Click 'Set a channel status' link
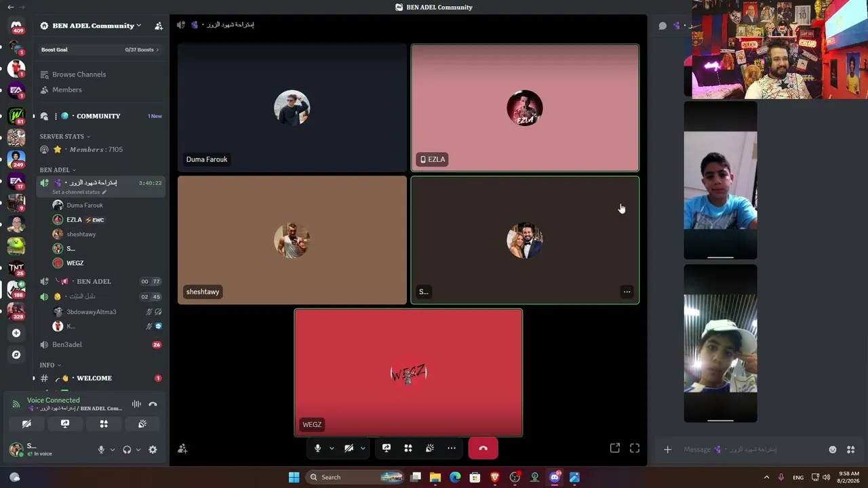 tap(79, 192)
